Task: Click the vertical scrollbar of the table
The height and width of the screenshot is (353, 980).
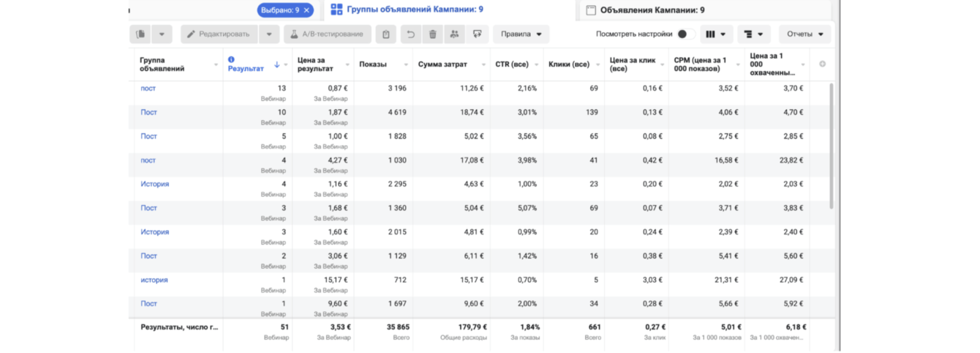Action: (x=832, y=146)
